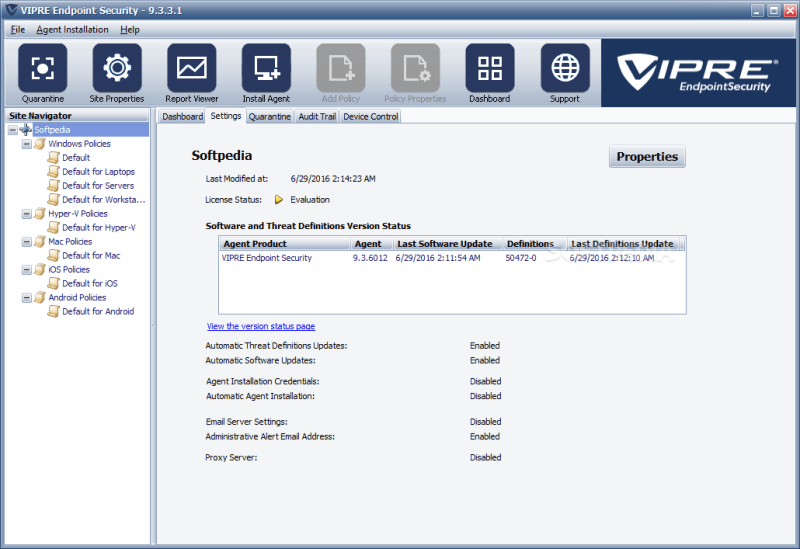The height and width of the screenshot is (549, 800).
Task: Select Default for Servers policy
Action: (98, 186)
